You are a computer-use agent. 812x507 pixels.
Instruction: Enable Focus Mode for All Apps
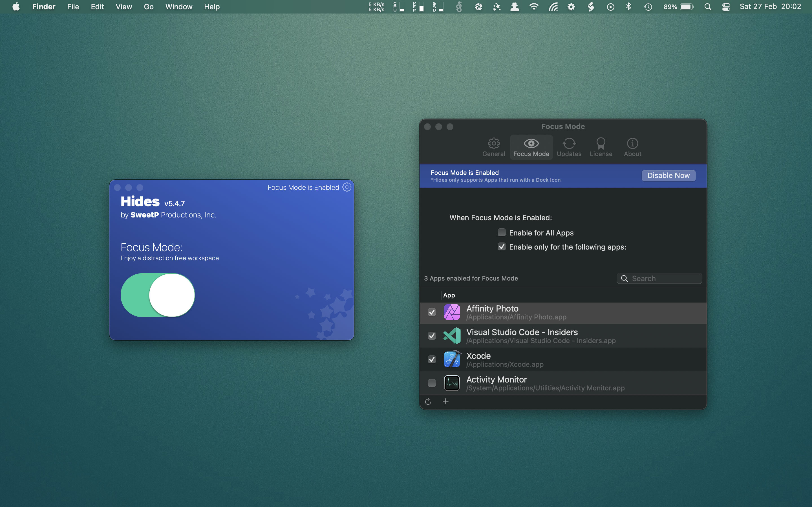pos(501,232)
